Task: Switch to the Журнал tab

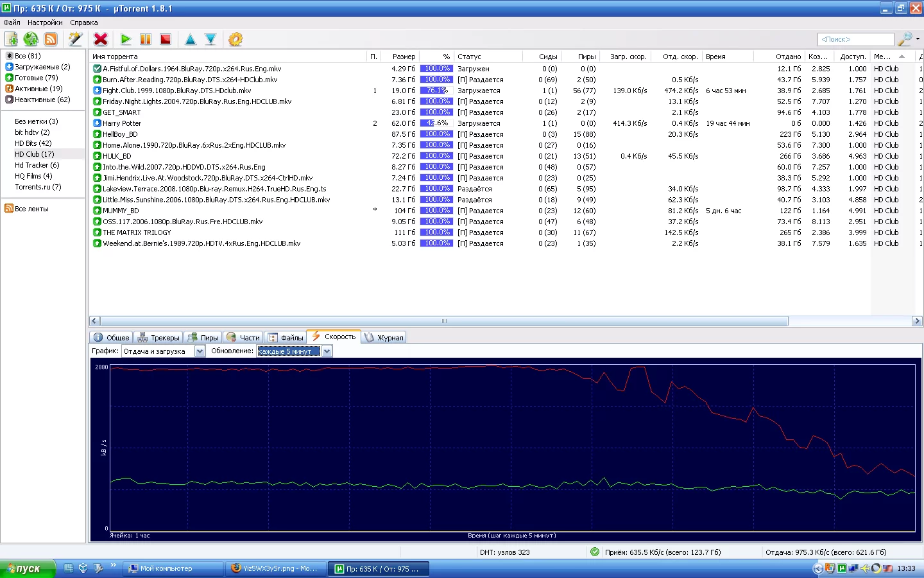Action: pos(384,337)
